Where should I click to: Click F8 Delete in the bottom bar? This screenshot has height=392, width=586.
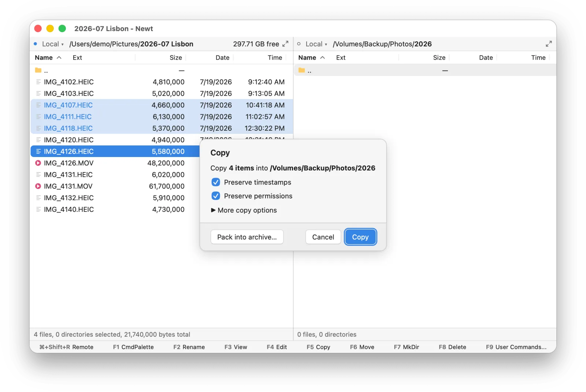click(452, 347)
